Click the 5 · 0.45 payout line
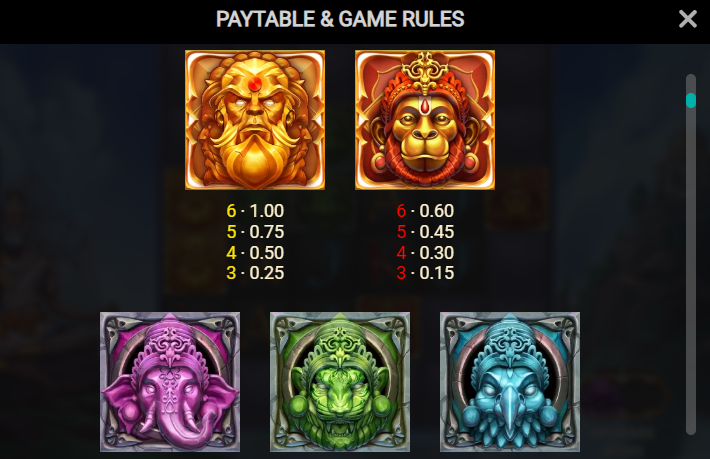 pos(425,232)
